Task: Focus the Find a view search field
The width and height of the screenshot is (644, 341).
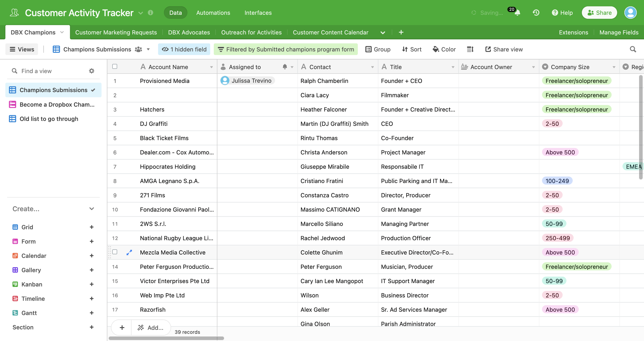Action: pos(53,71)
